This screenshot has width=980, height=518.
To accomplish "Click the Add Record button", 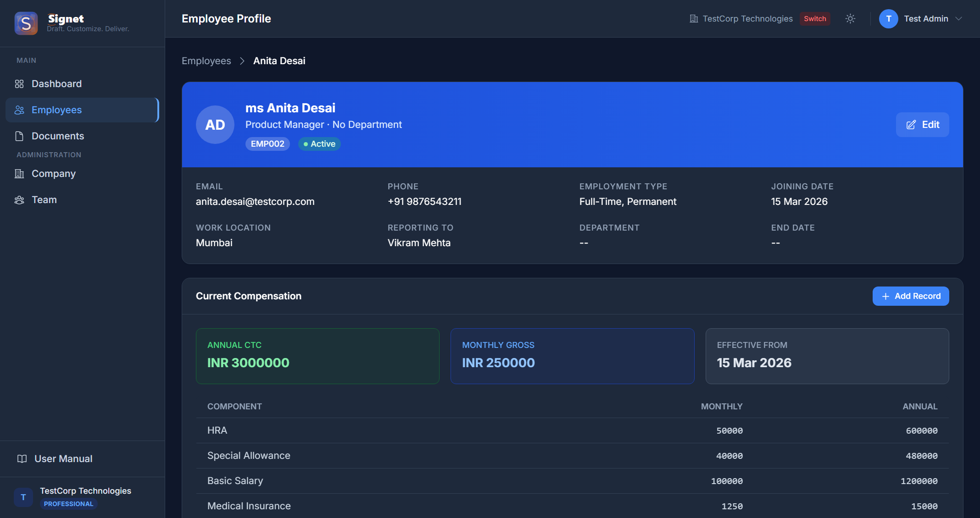I will click(x=910, y=296).
